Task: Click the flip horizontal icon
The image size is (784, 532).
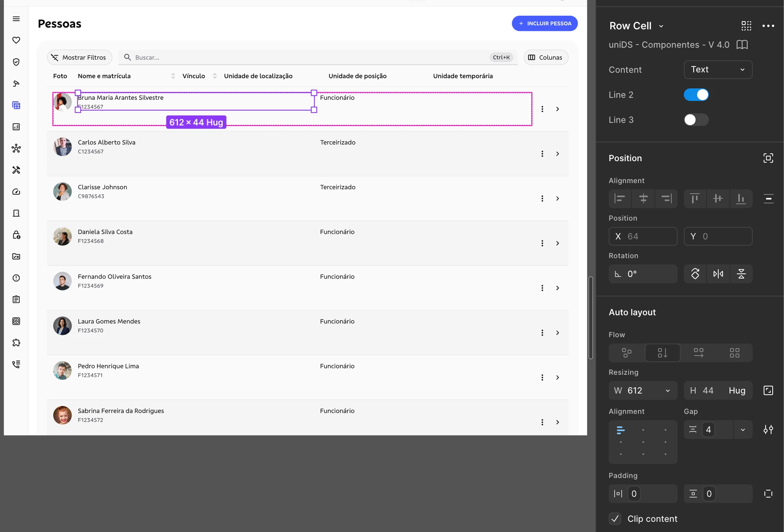Action: (718, 274)
